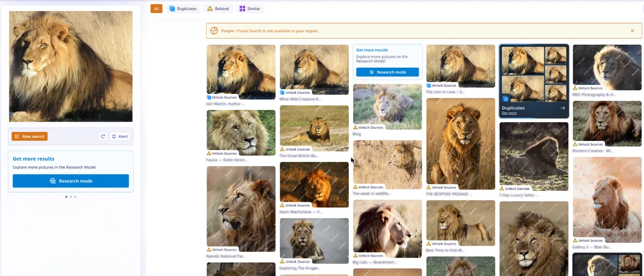
Task: Unlock Sources for Big Cats — Boardroom result
Action: 368,256
